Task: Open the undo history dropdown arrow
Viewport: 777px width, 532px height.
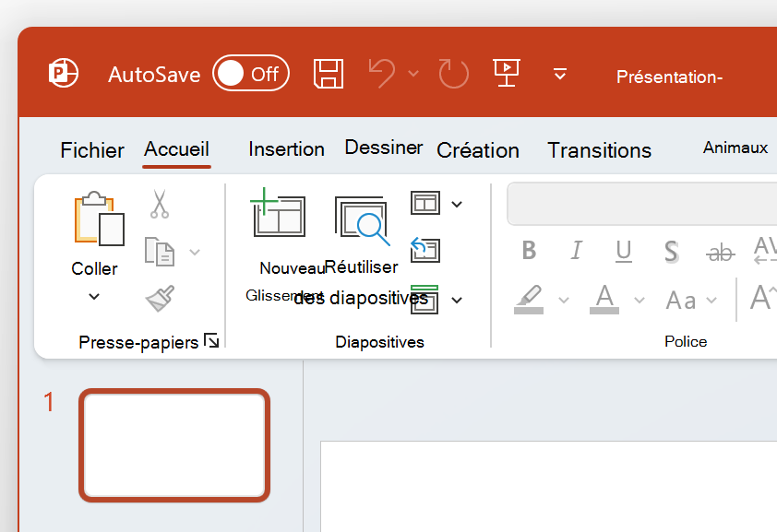Action: click(413, 74)
